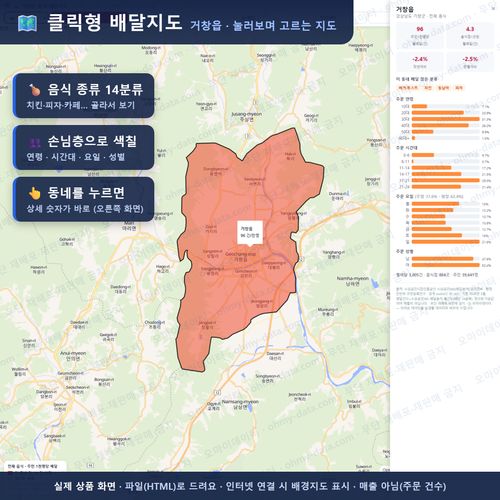
Task: Select the 피자 category tag
Action: (459, 88)
